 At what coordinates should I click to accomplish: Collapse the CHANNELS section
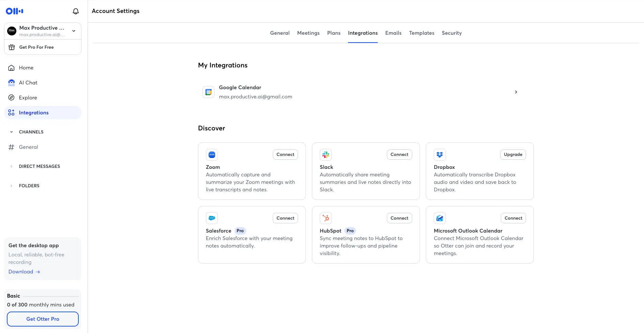tap(12, 132)
